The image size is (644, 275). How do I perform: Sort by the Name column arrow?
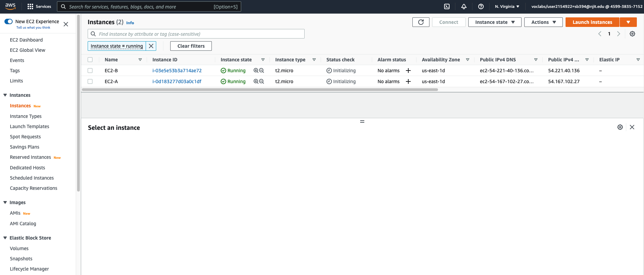[x=140, y=60]
